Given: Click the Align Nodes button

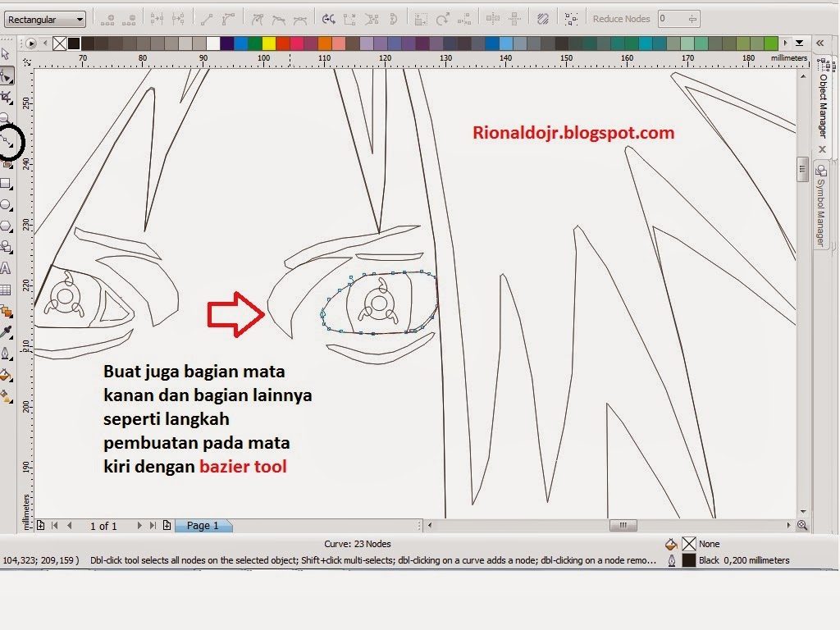Looking at the screenshot, I should pyautogui.click(x=464, y=20).
